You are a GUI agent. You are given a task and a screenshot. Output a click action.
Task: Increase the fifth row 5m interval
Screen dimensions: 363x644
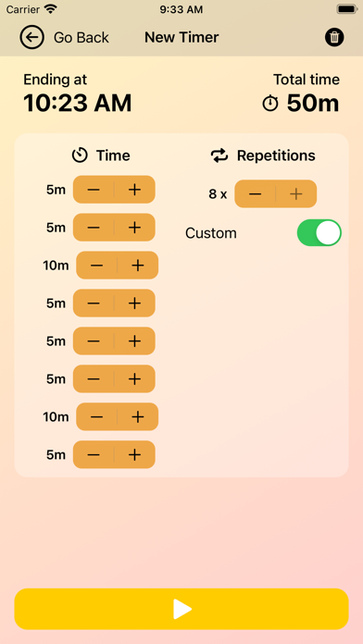[134, 341]
